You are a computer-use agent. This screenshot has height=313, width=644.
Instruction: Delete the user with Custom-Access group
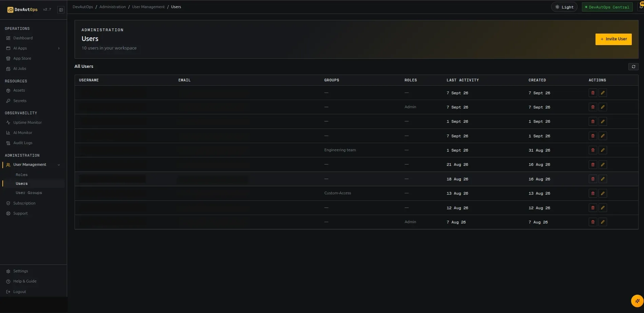click(593, 193)
